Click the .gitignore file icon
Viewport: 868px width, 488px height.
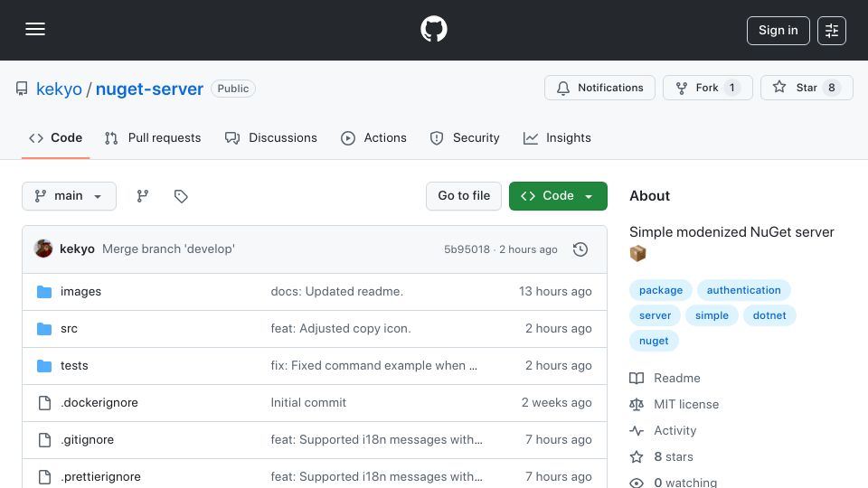44,440
